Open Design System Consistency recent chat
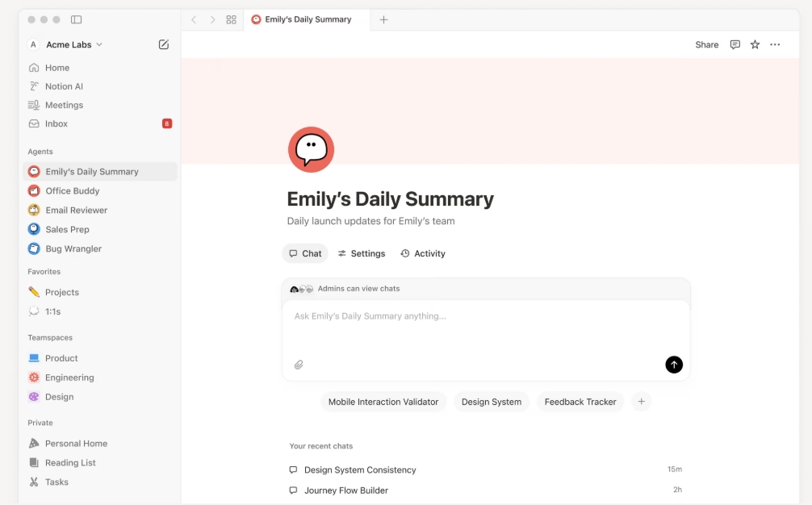Screen dimensions: 812x505 click(x=486, y=470)
